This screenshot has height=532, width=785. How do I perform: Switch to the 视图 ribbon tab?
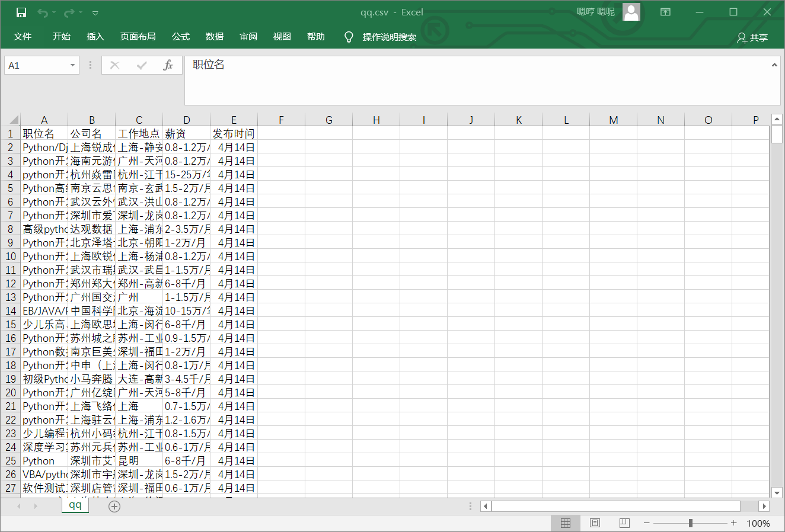click(282, 37)
